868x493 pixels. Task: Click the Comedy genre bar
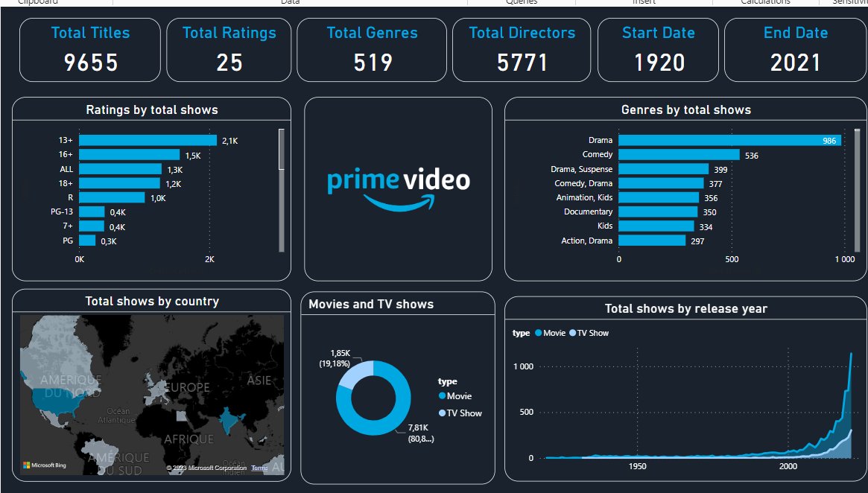[x=679, y=155]
